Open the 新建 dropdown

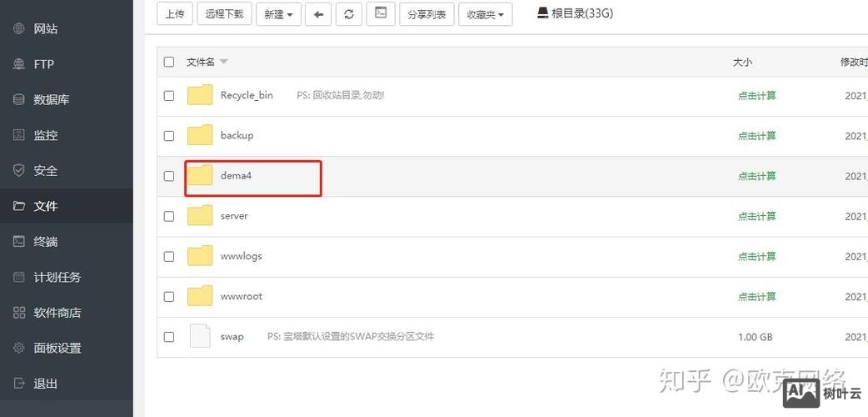pos(278,14)
